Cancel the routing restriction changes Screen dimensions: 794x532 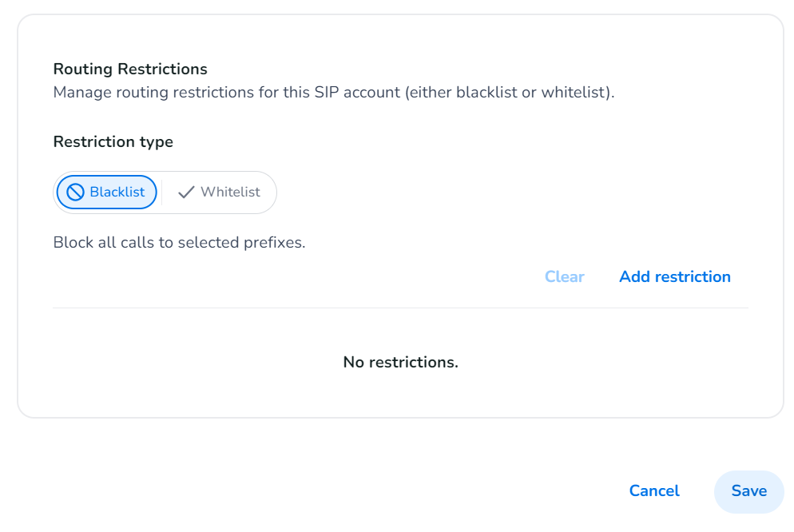pyautogui.click(x=654, y=491)
